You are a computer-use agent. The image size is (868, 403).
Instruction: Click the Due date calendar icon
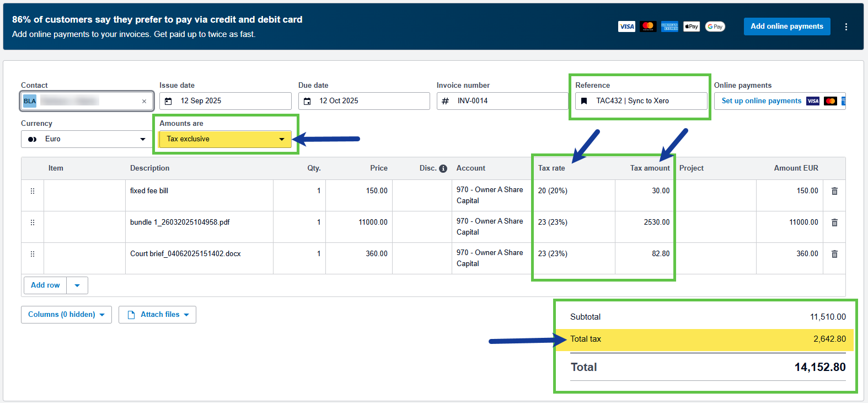click(x=308, y=101)
